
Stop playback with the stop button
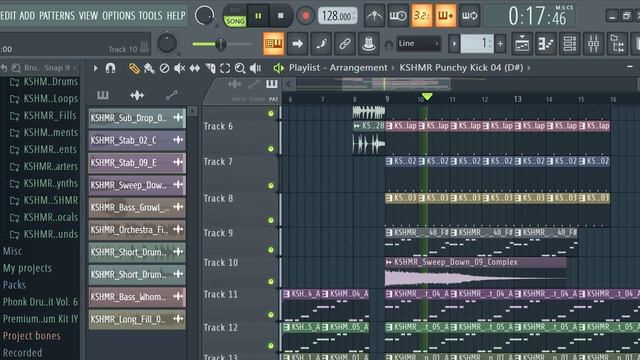(x=280, y=16)
